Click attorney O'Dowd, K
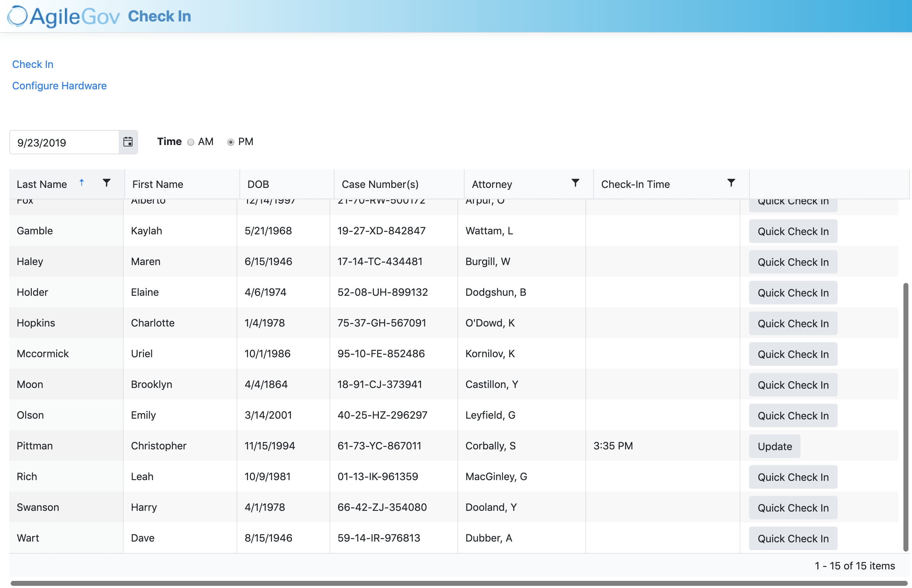 [490, 323]
